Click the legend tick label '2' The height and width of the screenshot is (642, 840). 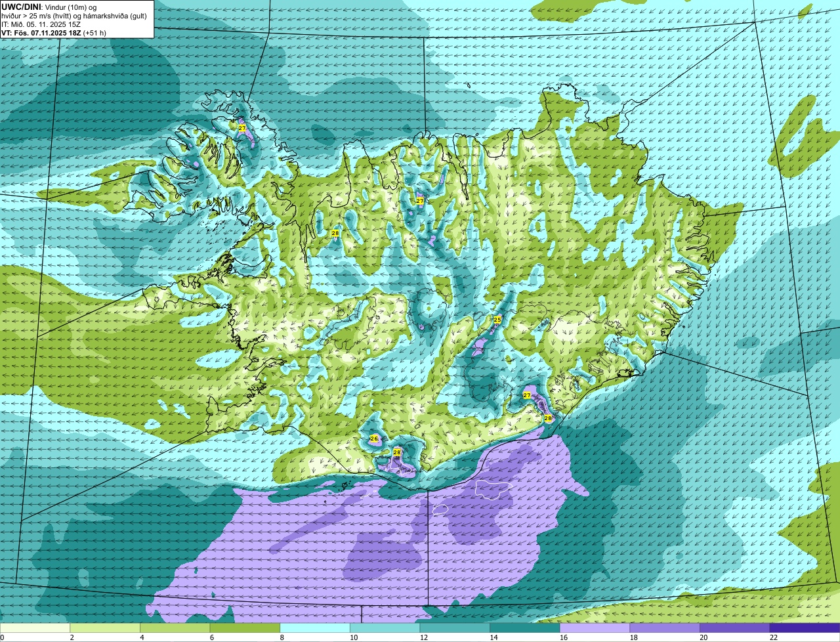[x=72, y=637]
